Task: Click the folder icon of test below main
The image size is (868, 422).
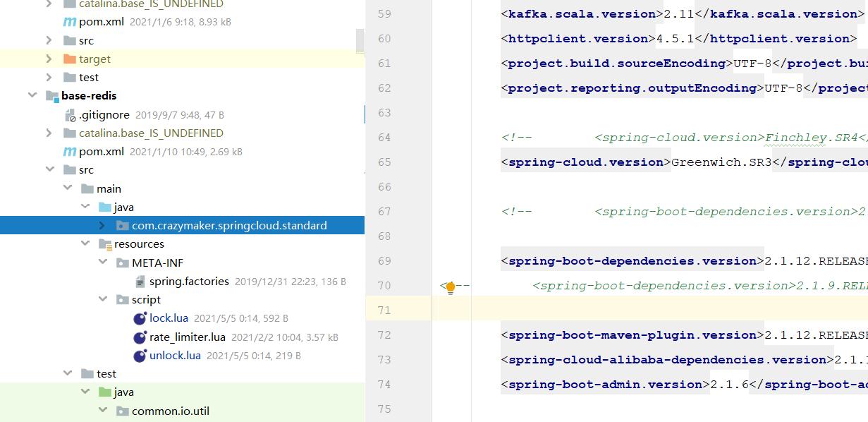Action: coord(87,374)
